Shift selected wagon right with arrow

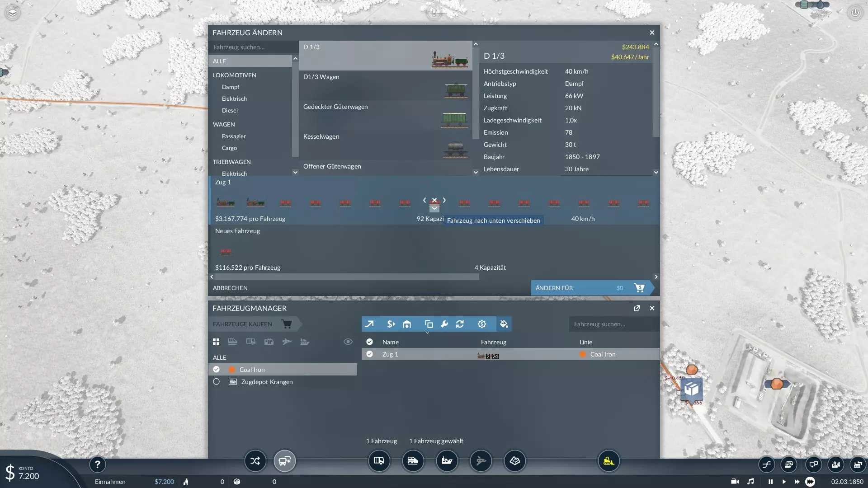pyautogui.click(x=444, y=200)
